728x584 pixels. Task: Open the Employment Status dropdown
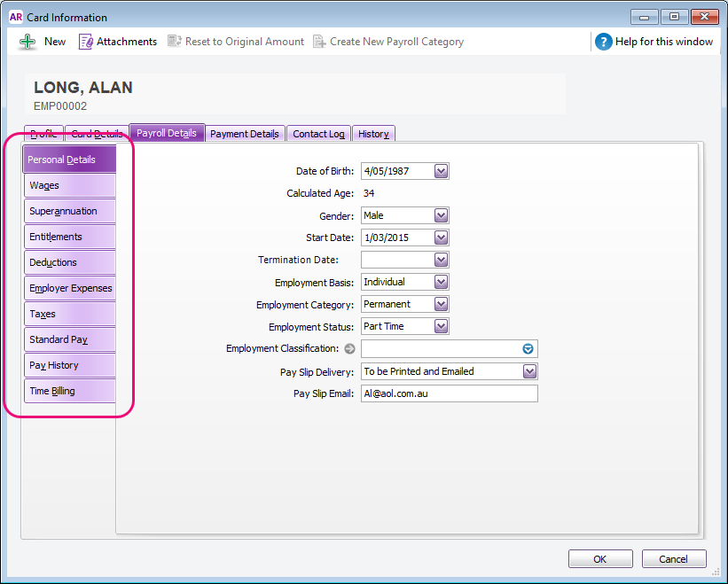click(441, 326)
